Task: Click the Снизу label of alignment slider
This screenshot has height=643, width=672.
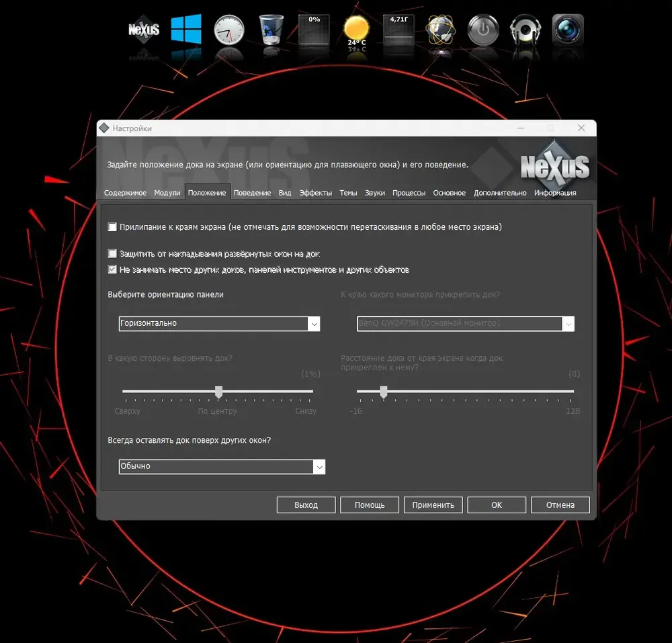Action: coord(306,411)
